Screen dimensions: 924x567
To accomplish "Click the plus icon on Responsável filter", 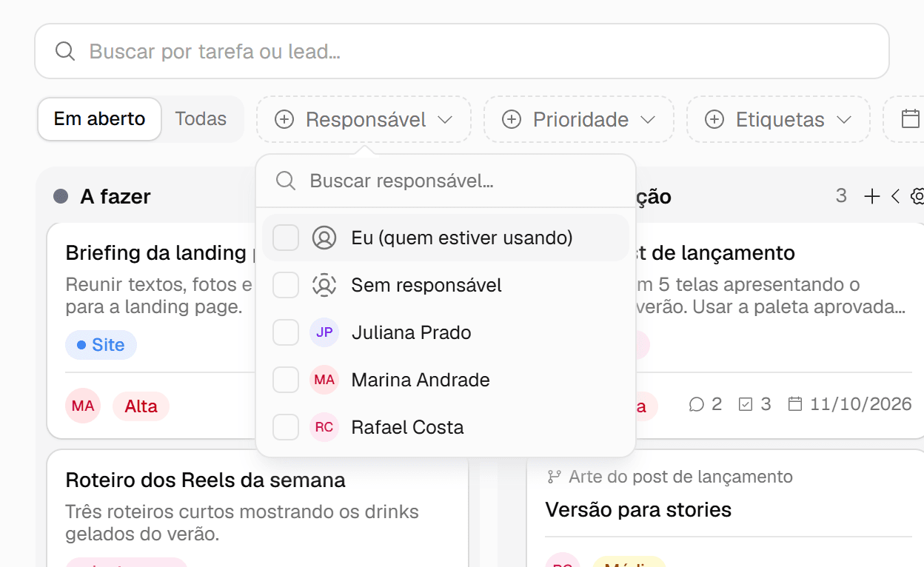I will pyautogui.click(x=284, y=119).
